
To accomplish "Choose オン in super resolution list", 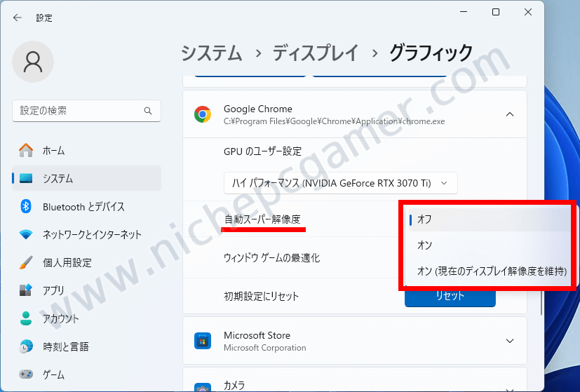I will coord(489,245).
